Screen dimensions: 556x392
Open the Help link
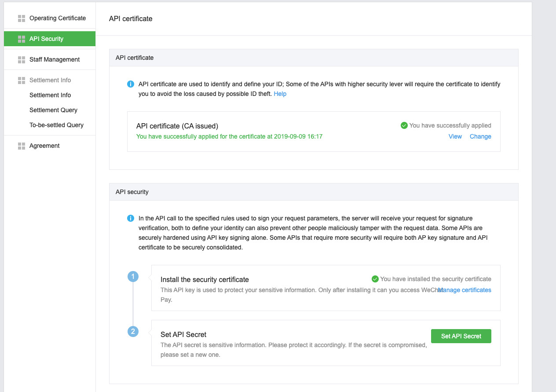point(280,94)
